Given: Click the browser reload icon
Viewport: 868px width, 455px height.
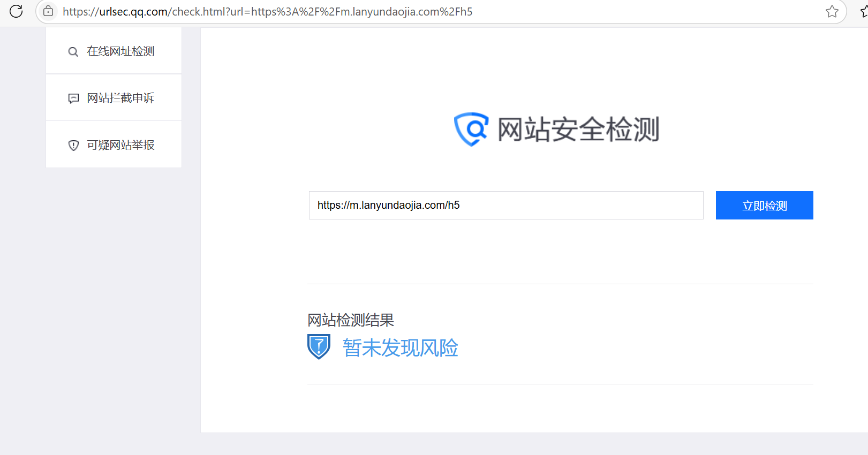Looking at the screenshot, I should [x=16, y=11].
